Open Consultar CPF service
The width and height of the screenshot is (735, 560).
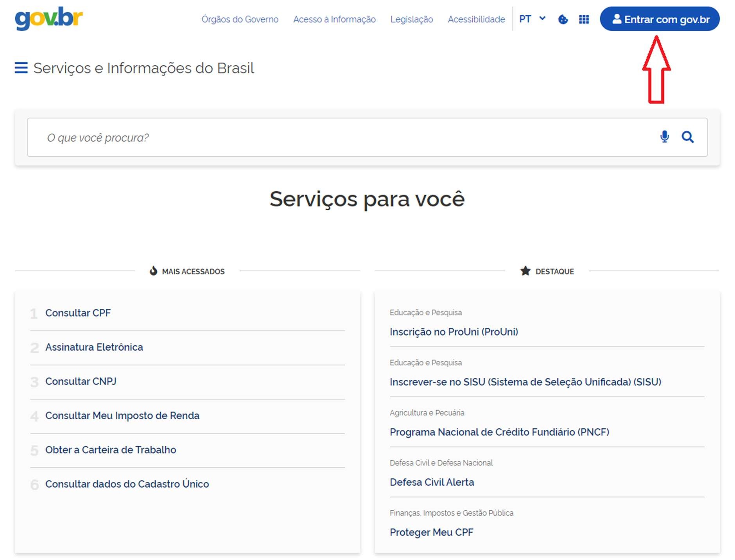pyautogui.click(x=78, y=313)
